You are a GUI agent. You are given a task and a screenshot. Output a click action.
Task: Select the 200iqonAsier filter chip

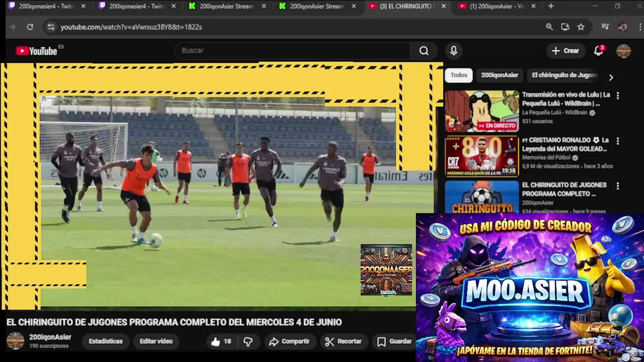[500, 75]
